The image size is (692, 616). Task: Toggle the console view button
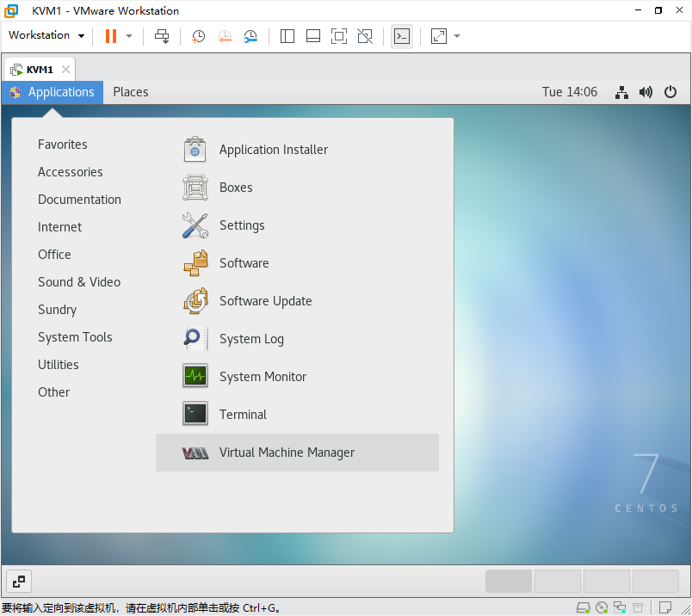402,36
